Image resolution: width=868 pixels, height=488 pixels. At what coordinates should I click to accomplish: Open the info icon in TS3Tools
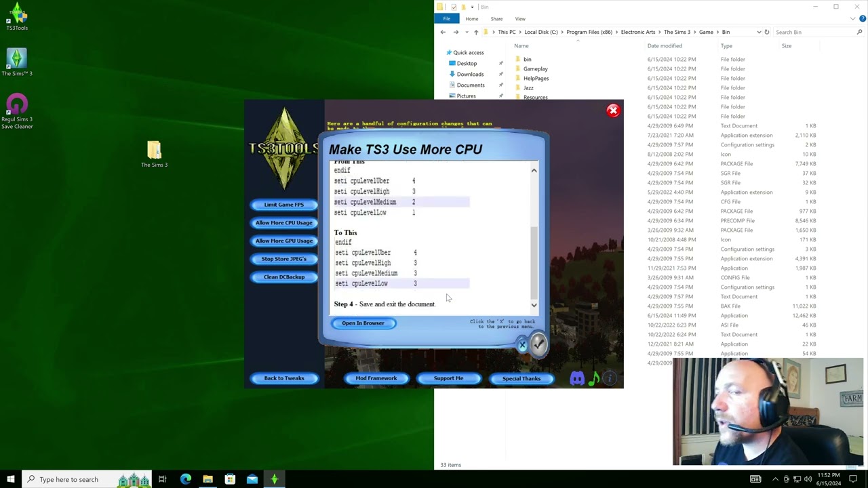click(610, 379)
